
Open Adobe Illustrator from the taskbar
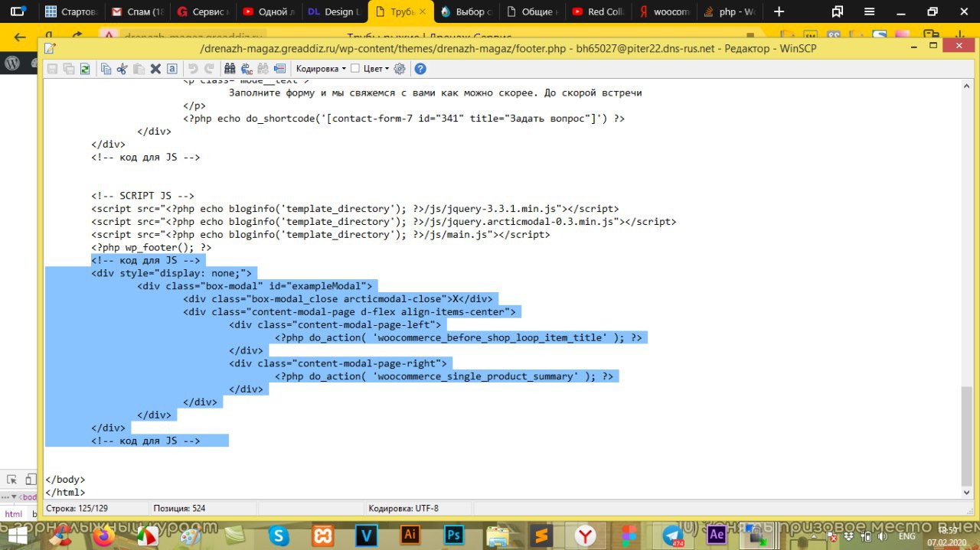pos(410,535)
